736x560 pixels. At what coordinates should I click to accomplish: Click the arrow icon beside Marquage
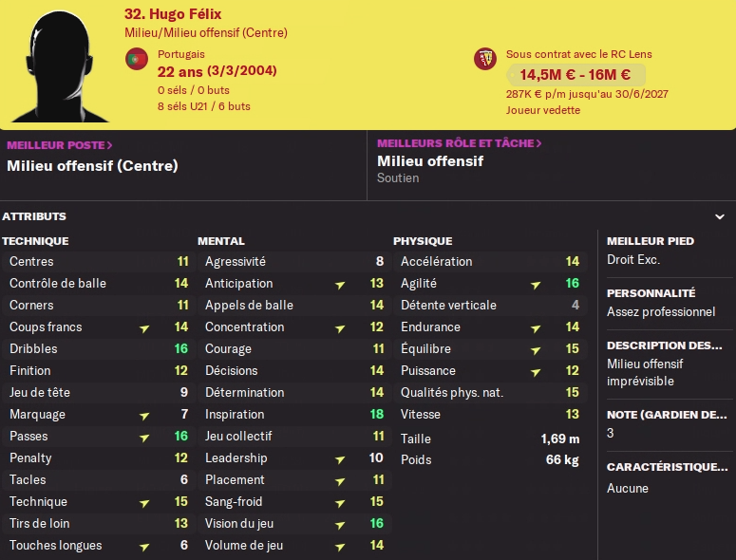(144, 415)
